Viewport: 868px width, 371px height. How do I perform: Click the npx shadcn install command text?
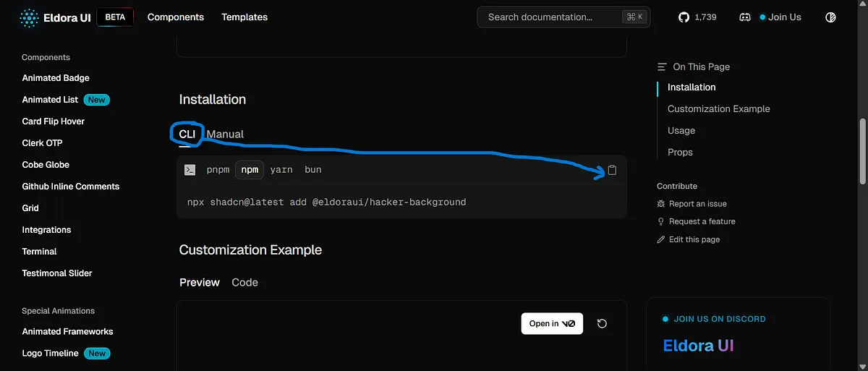[x=326, y=202]
